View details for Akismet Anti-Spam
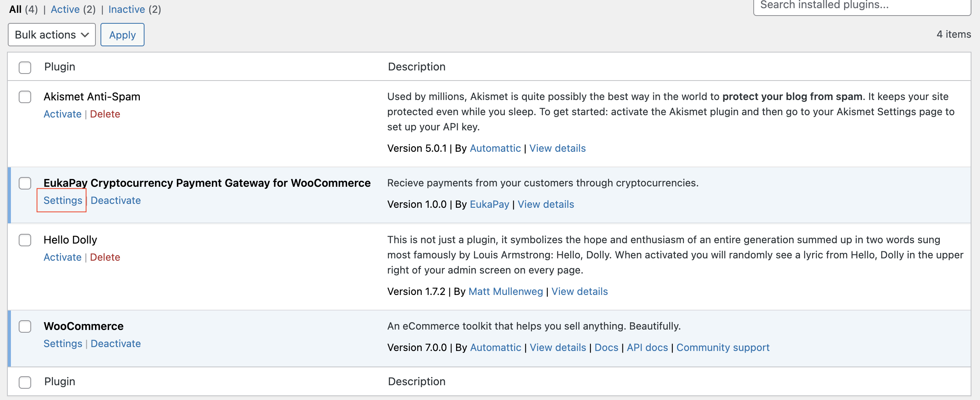Image resolution: width=980 pixels, height=400 pixels. 557,148
